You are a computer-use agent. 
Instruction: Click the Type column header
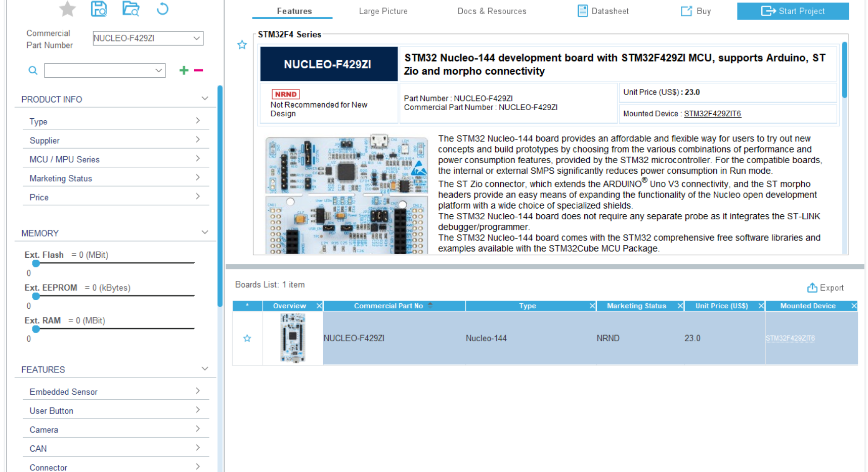(528, 306)
